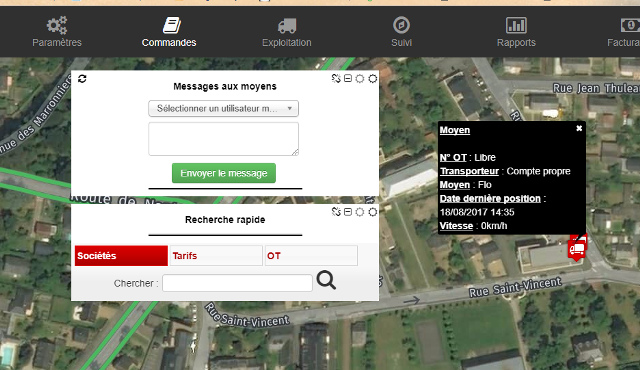The image size is (640, 370).
Task: Click the Moyen title link in popup
Action: pyautogui.click(x=455, y=130)
